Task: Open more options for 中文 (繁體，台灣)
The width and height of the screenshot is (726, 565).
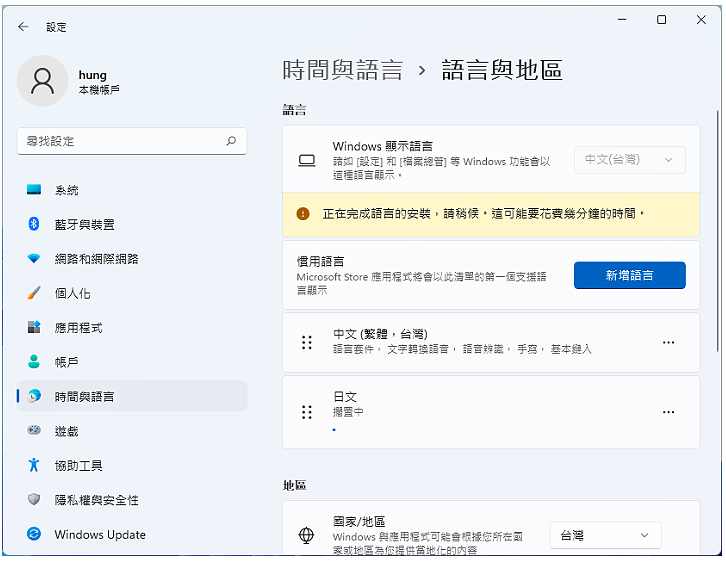Action: click(x=668, y=342)
